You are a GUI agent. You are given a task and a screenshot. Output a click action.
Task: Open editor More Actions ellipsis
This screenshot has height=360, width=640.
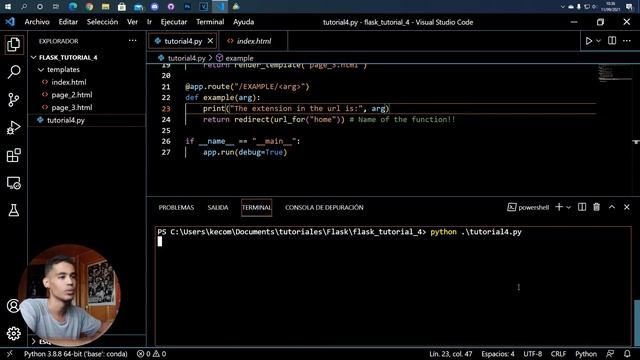[627, 40]
